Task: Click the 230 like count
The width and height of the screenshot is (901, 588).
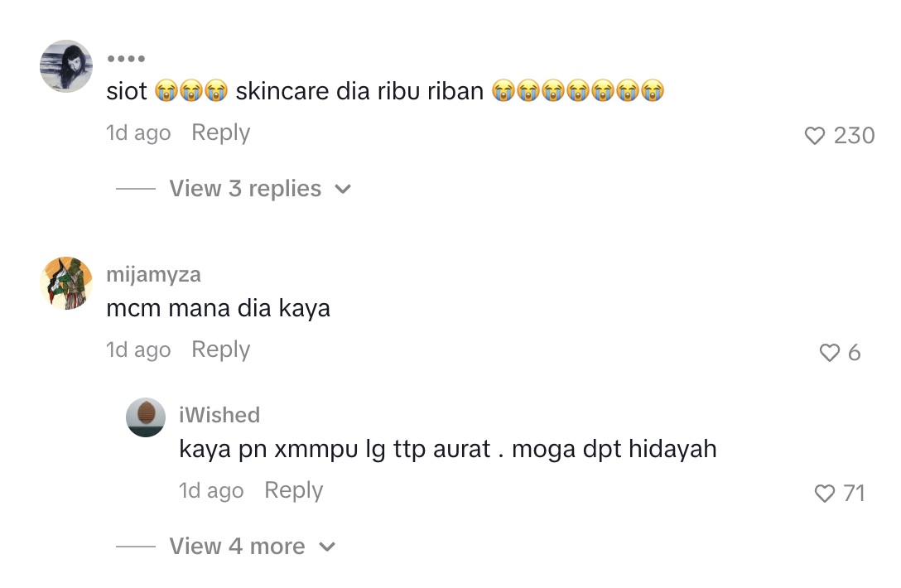Action: click(x=854, y=136)
